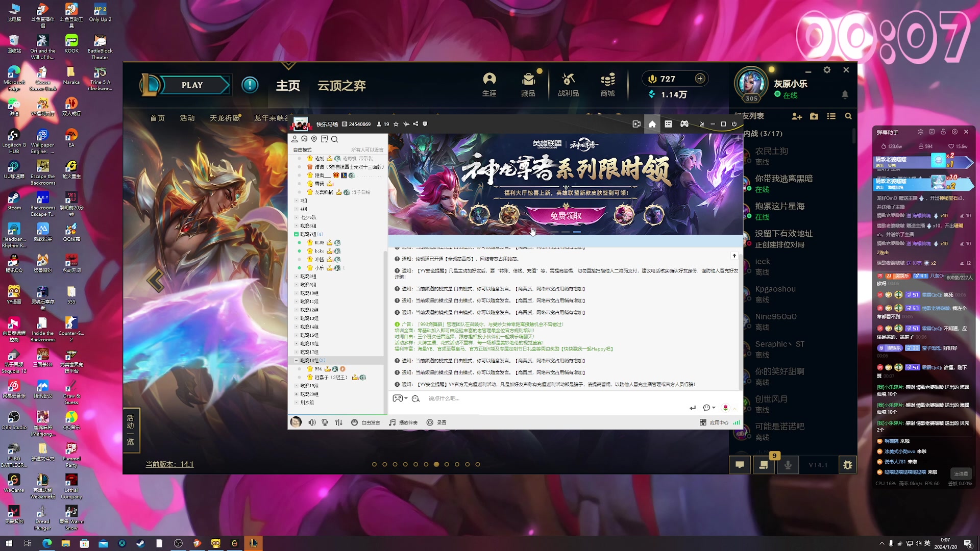Image resolution: width=980 pixels, height=551 pixels.
Task: Click the YY member list person icon
Action: coord(295,139)
